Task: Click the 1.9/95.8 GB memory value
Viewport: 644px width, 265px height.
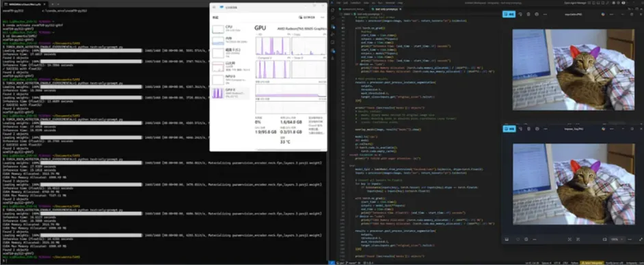Action: pos(265,132)
